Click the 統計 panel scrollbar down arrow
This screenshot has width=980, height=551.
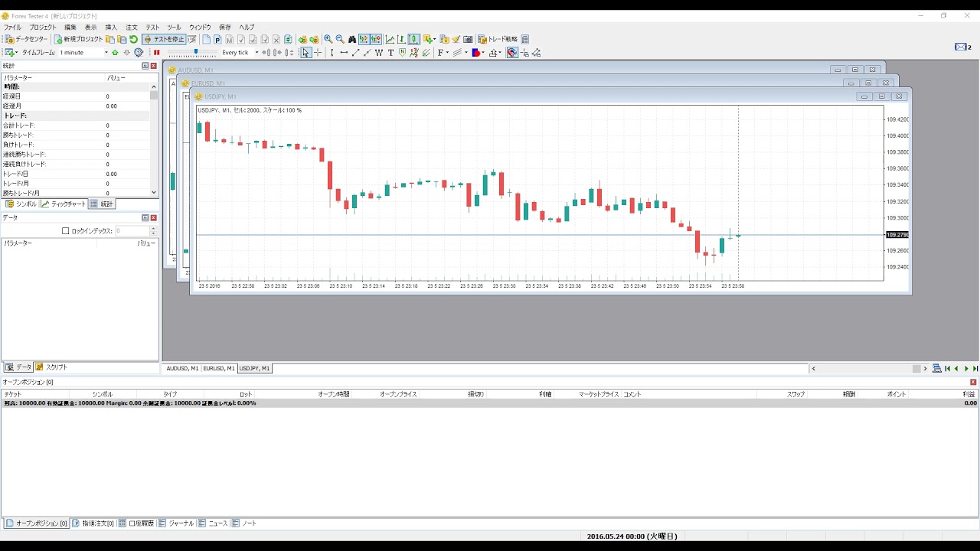[154, 192]
